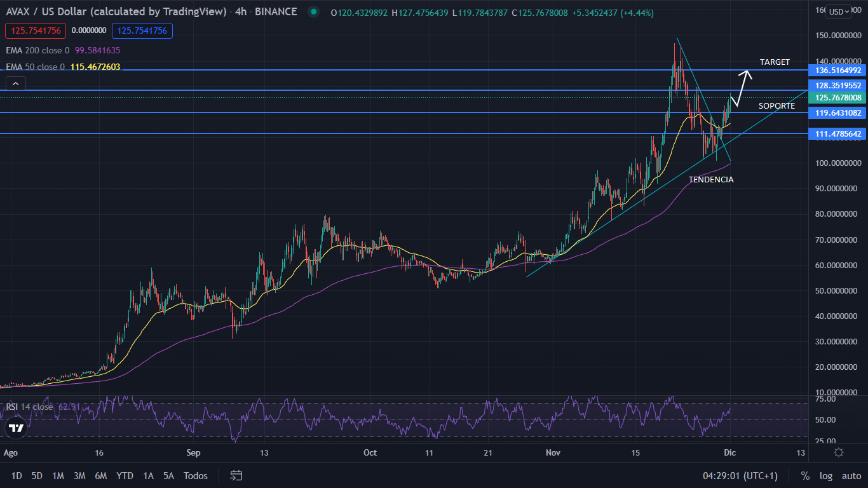The image size is (868, 488).
Task: Click the red sell price button
Action: click(35, 30)
